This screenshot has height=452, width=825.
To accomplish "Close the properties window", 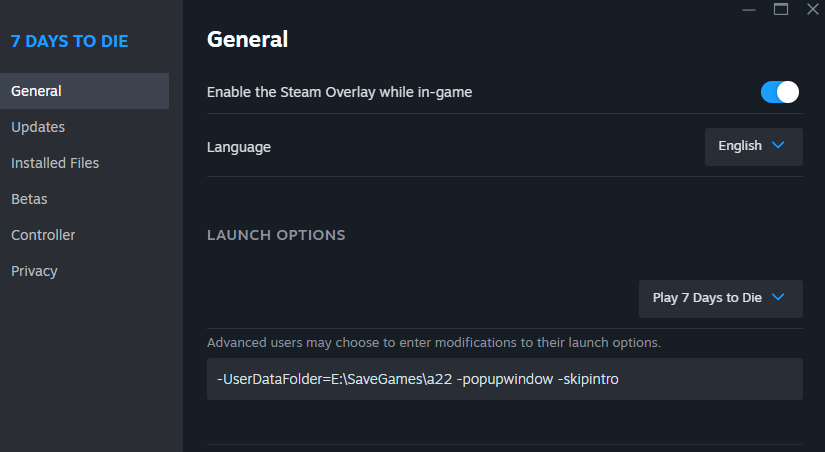I will pyautogui.click(x=813, y=9).
